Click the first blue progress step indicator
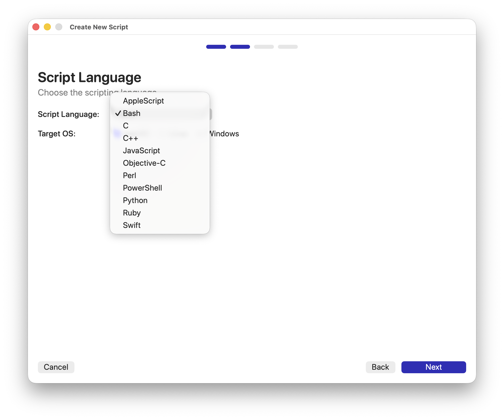Viewport: 504px width, 420px height. point(216,47)
